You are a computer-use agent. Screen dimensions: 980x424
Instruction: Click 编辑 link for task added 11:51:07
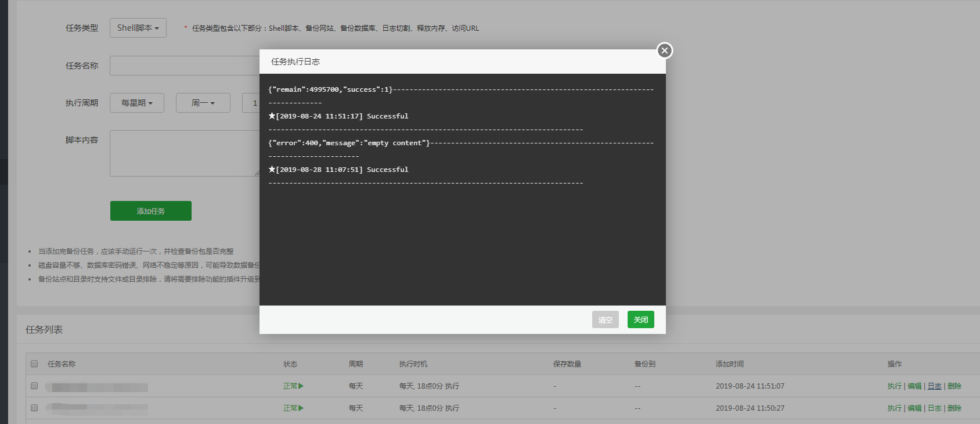tap(915, 386)
